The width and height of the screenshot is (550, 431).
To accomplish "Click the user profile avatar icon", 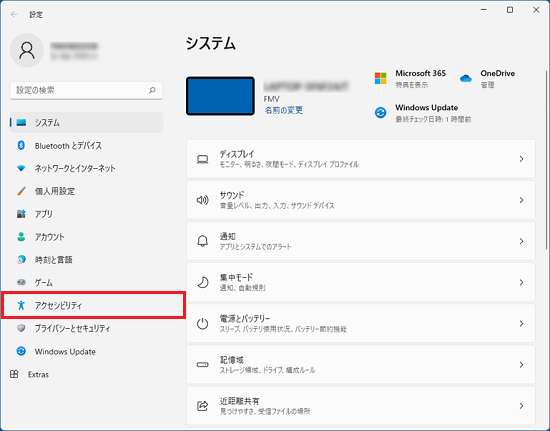I will click(x=27, y=50).
